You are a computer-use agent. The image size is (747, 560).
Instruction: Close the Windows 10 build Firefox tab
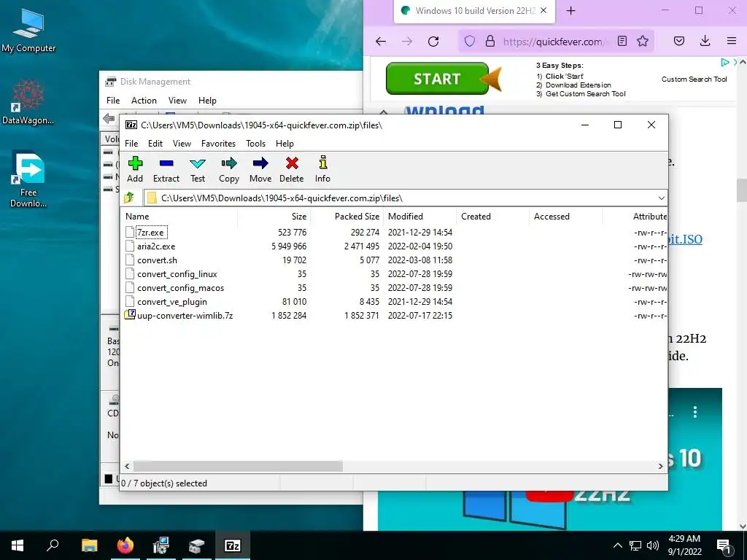543,10
